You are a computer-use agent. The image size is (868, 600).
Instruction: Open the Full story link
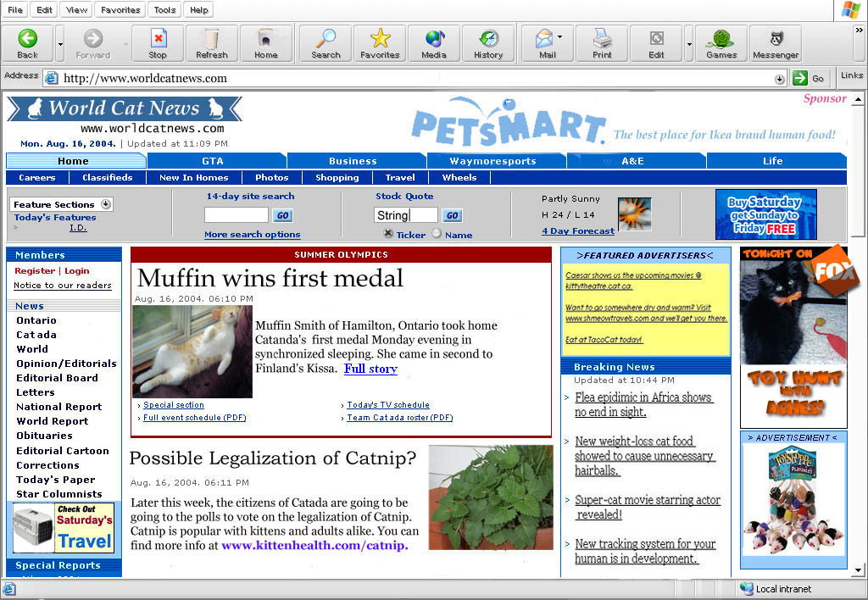coord(370,369)
